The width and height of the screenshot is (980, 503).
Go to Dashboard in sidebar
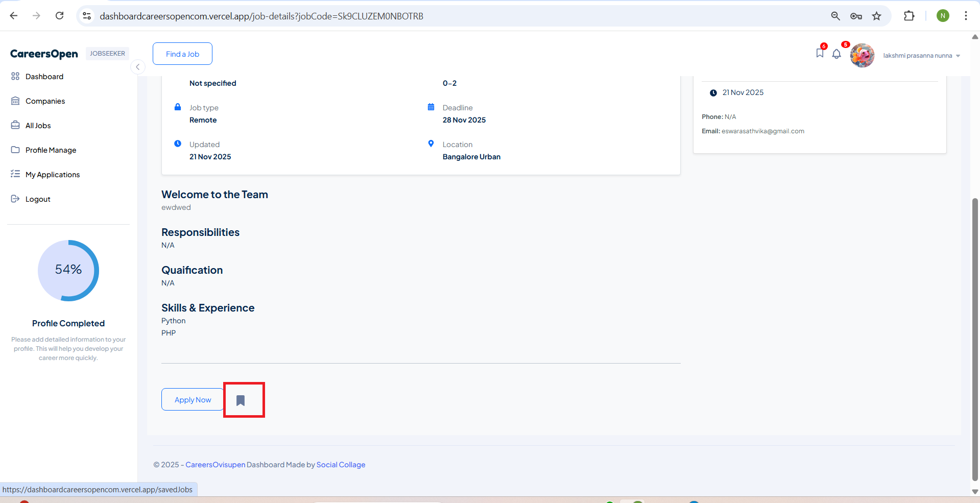(44, 77)
